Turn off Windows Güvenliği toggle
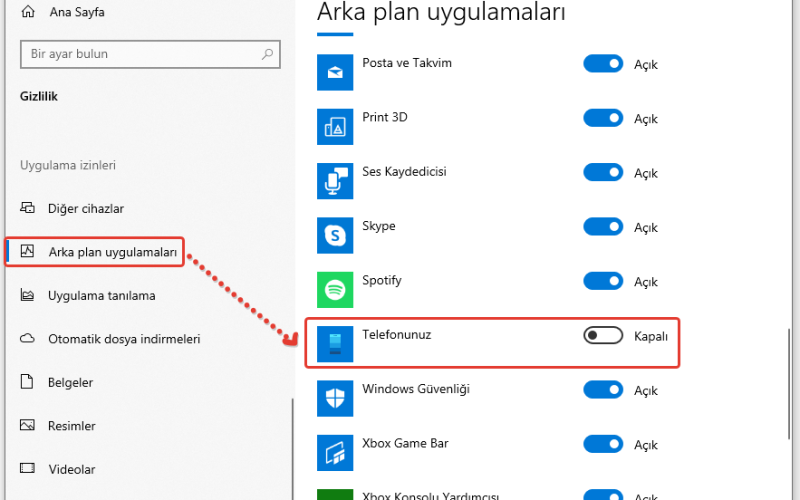 (x=603, y=390)
